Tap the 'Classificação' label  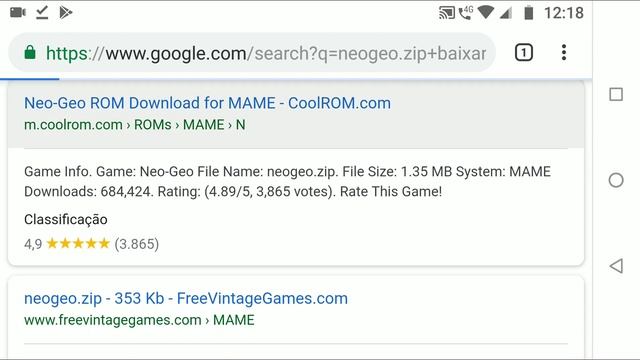66,220
